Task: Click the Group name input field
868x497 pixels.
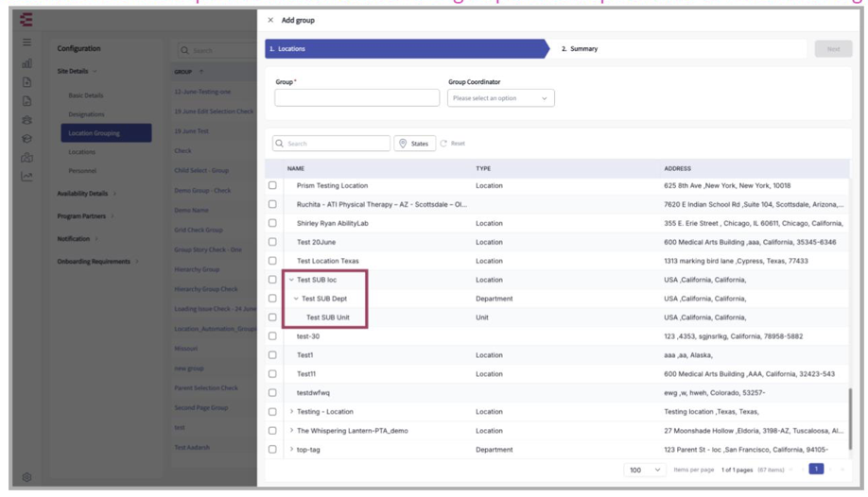Action: pos(356,98)
